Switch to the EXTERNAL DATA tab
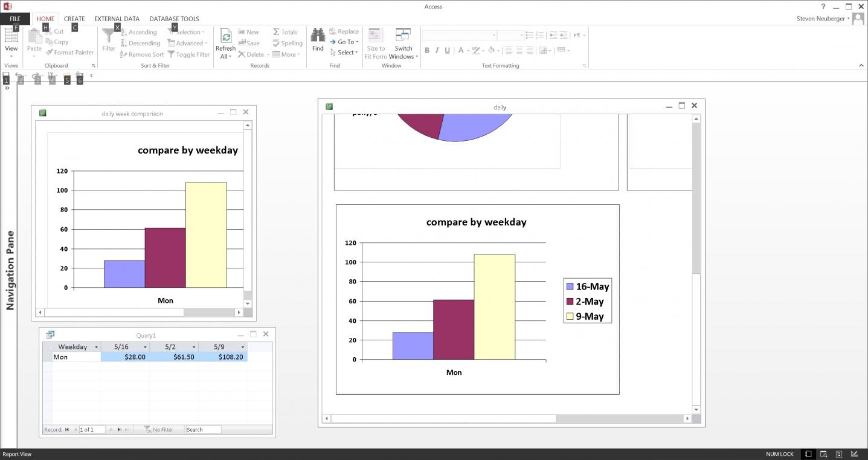The width and height of the screenshot is (868, 460). pyautogui.click(x=117, y=19)
